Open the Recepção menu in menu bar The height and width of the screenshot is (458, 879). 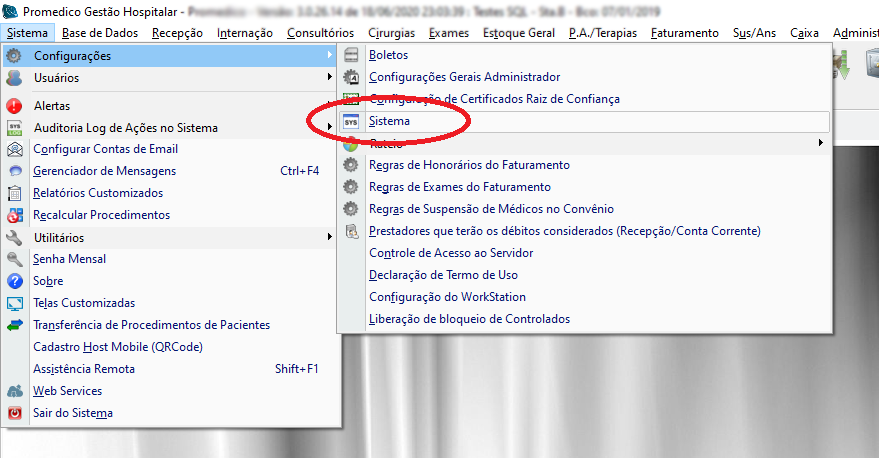pos(180,33)
